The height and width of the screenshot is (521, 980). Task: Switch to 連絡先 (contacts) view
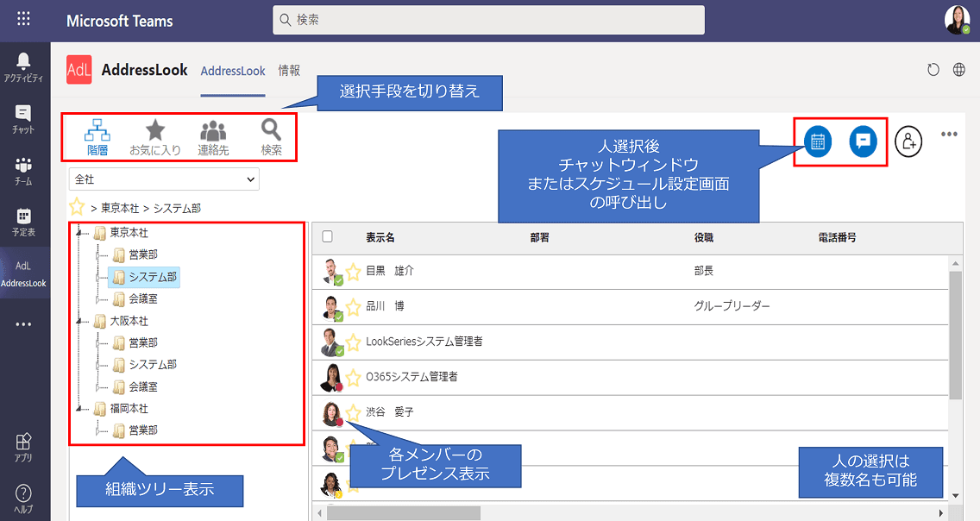point(212,138)
